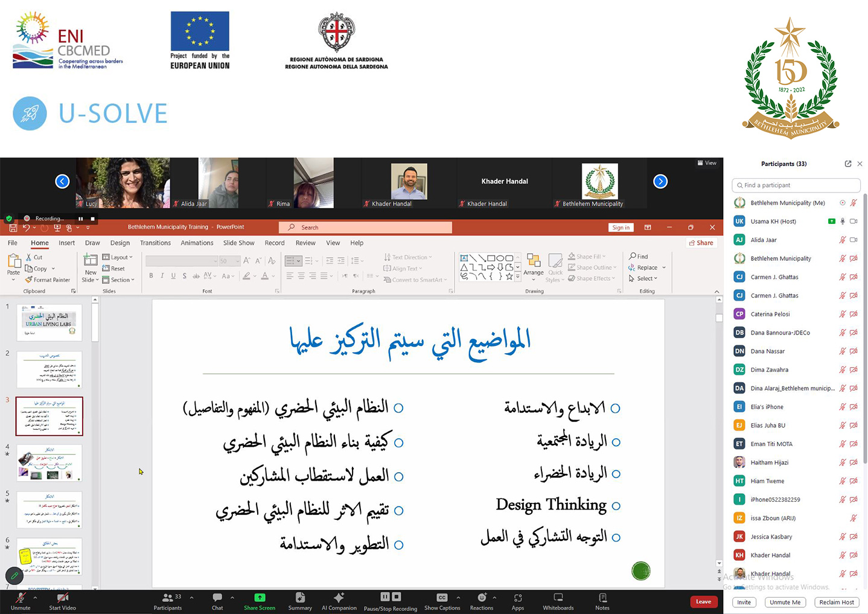Select the Format Painter tool
Viewport: 868px width, 614px height.
click(48, 280)
